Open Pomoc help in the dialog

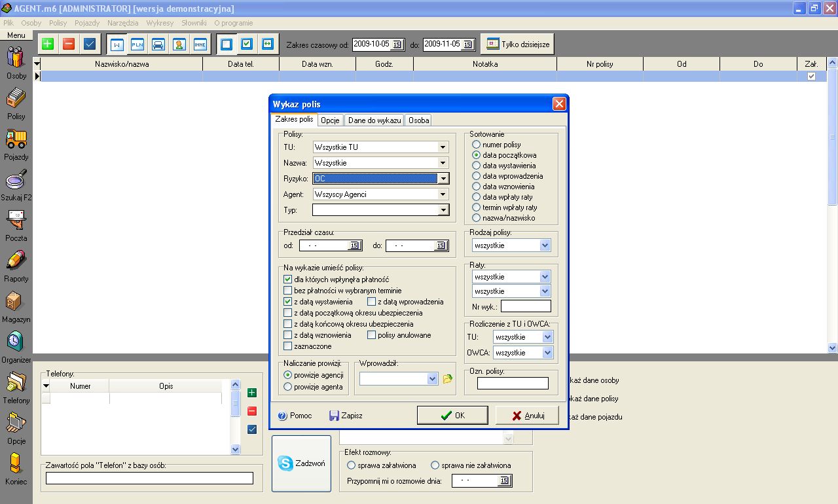tap(295, 416)
